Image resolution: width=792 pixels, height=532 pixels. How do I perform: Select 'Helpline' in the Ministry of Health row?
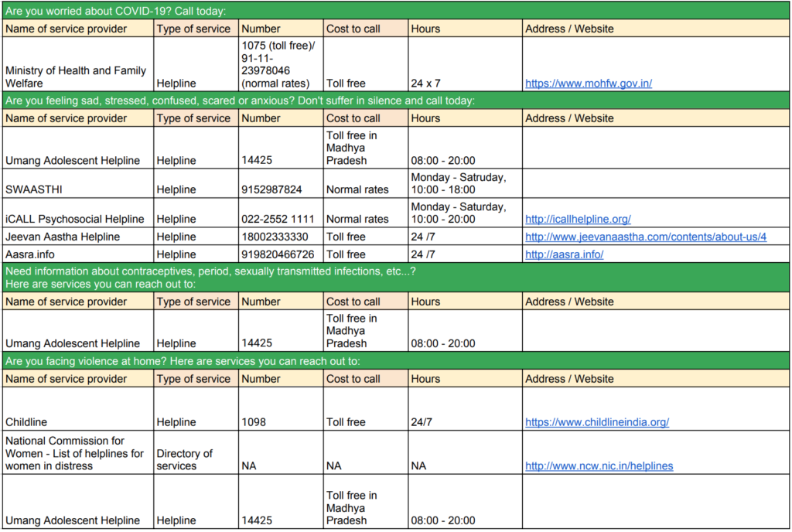point(176,84)
